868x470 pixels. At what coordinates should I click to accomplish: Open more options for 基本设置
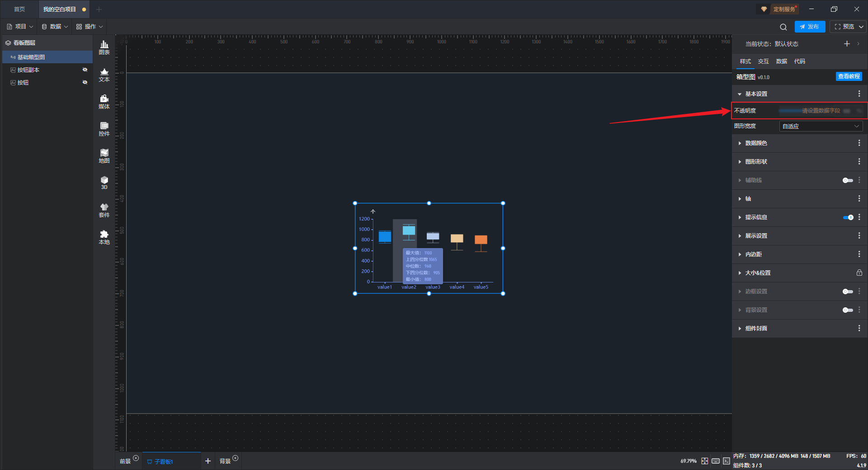pyautogui.click(x=859, y=94)
